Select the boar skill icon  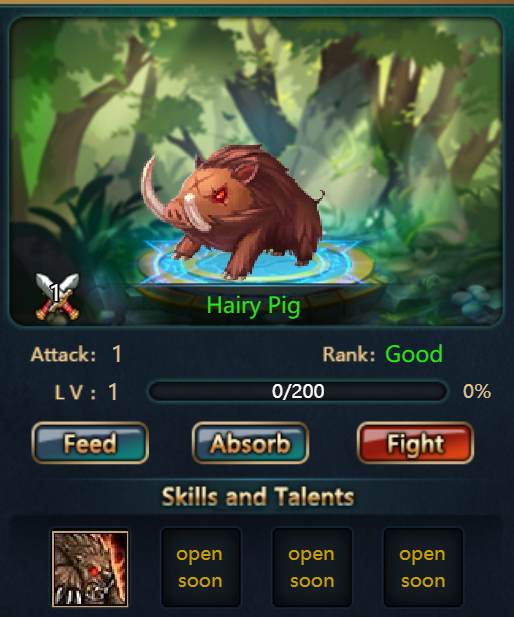(90, 568)
